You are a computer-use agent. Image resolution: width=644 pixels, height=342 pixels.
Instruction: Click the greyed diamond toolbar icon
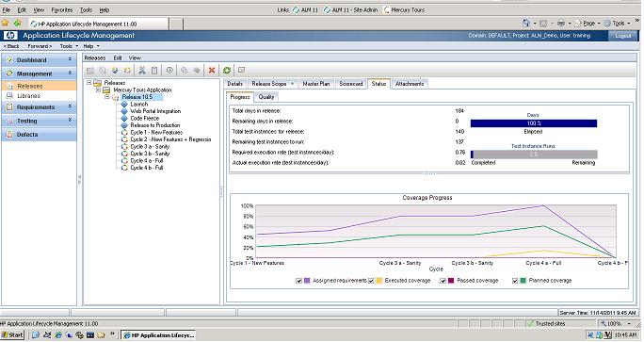[x=197, y=71]
